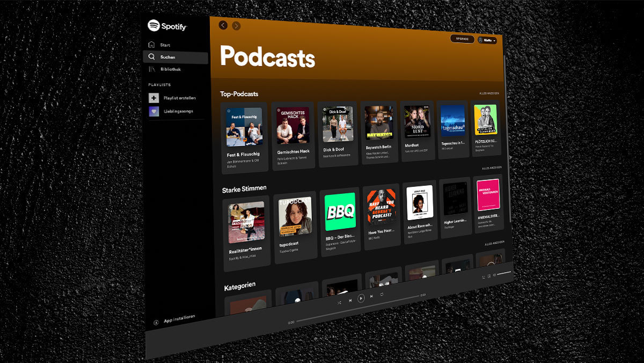Open the tupodcast podcast cover
The width and height of the screenshot is (644, 363).
tap(296, 217)
